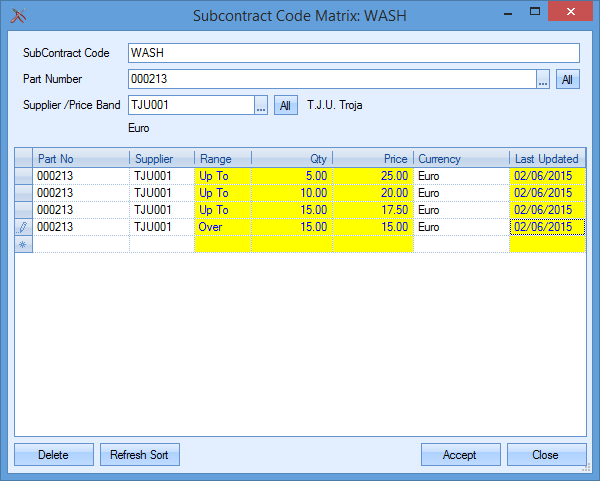Screen dimensions: 600x481
Task: Click the Close button at bottom
Action: point(546,455)
